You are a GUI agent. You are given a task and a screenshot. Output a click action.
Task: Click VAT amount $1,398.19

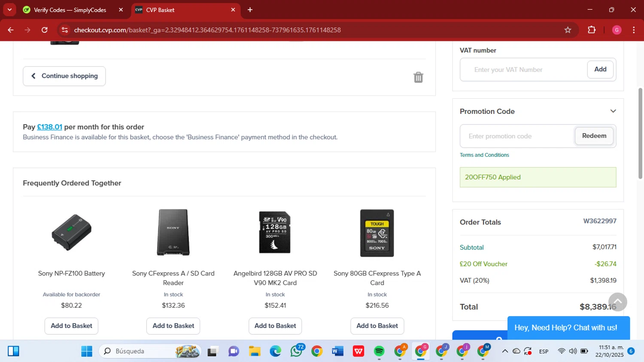point(603,280)
